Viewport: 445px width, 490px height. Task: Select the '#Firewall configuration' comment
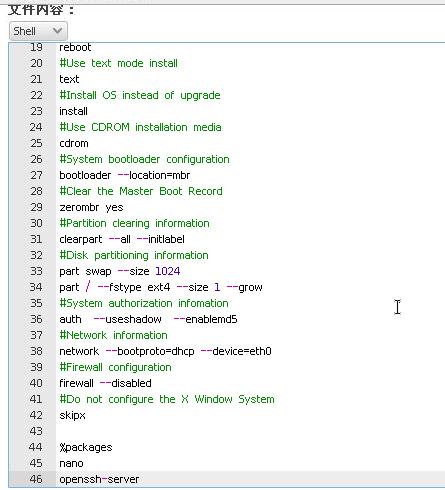(115, 367)
